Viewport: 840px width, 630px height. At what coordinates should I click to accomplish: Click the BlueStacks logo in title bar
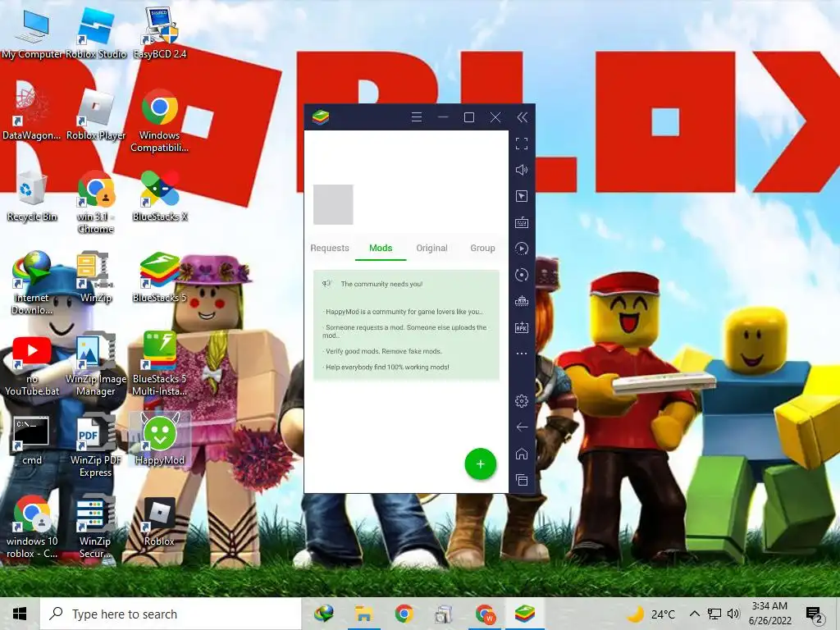click(x=321, y=116)
